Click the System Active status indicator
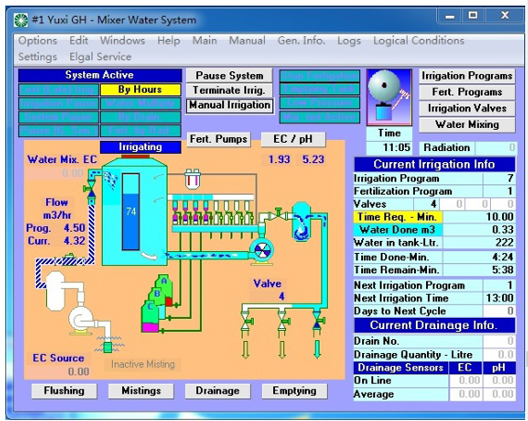The height and width of the screenshot is (421, 528). (100, 75)
